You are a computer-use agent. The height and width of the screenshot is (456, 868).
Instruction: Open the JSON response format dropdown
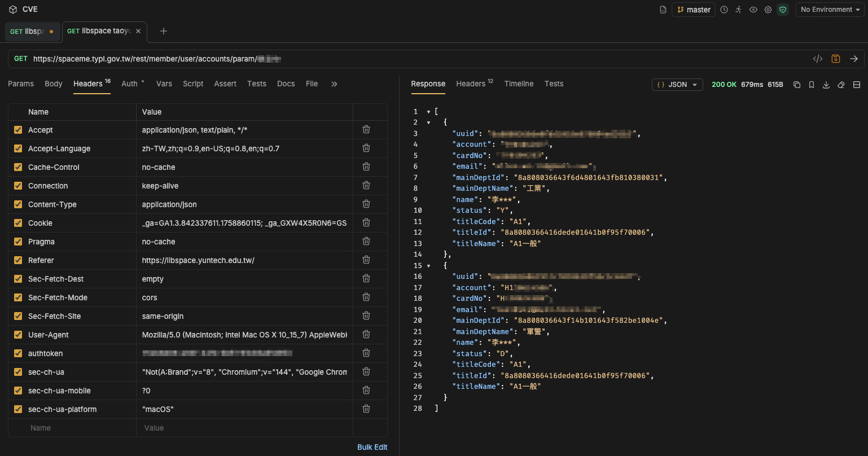pyautogui.click(x=677, y=85)
